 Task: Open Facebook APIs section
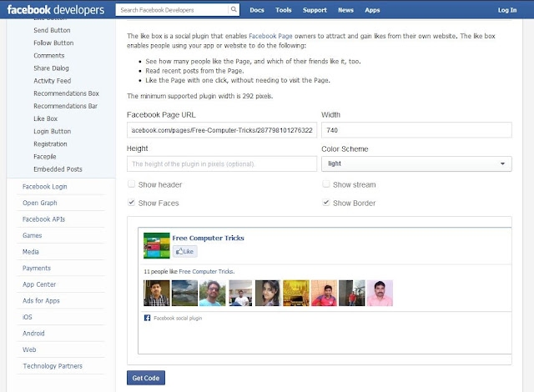[43, 219]
